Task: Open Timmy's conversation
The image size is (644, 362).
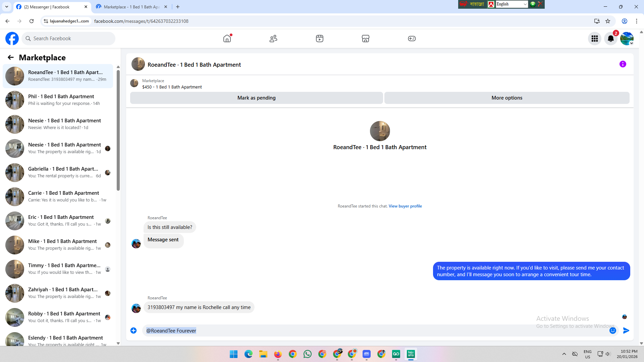Action: point(58,269)
